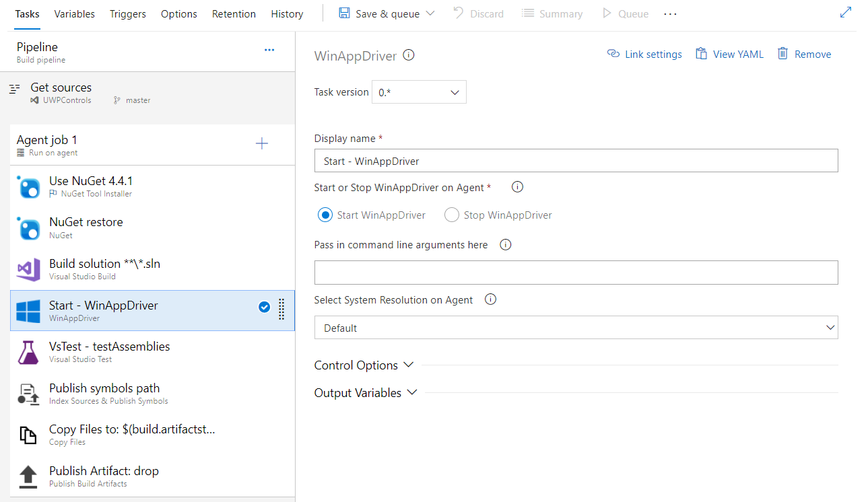Toggle full screen expand icon

[846, 13]
